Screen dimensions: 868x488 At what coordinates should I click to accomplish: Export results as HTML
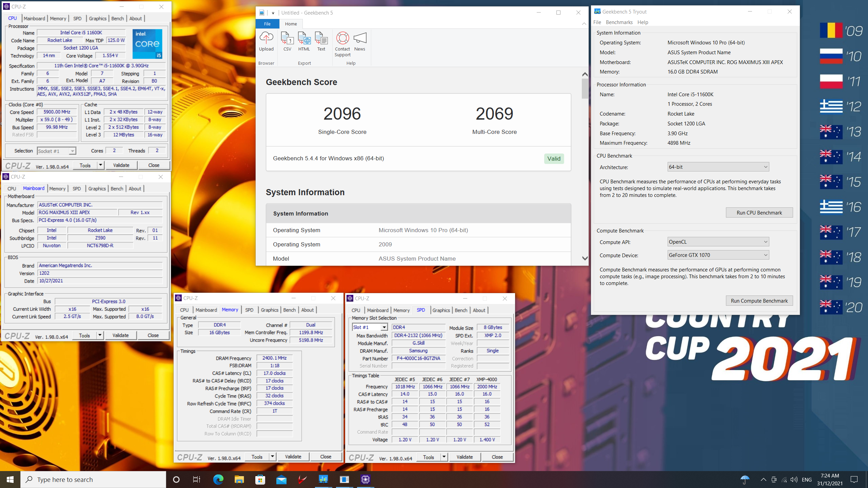click(x=304, y=41)
